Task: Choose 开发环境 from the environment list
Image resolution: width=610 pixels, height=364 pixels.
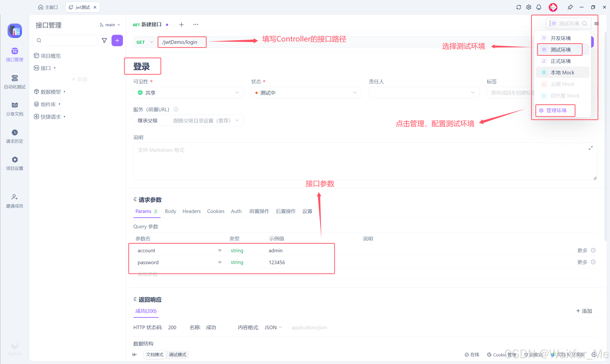Action: click(563, 38)
